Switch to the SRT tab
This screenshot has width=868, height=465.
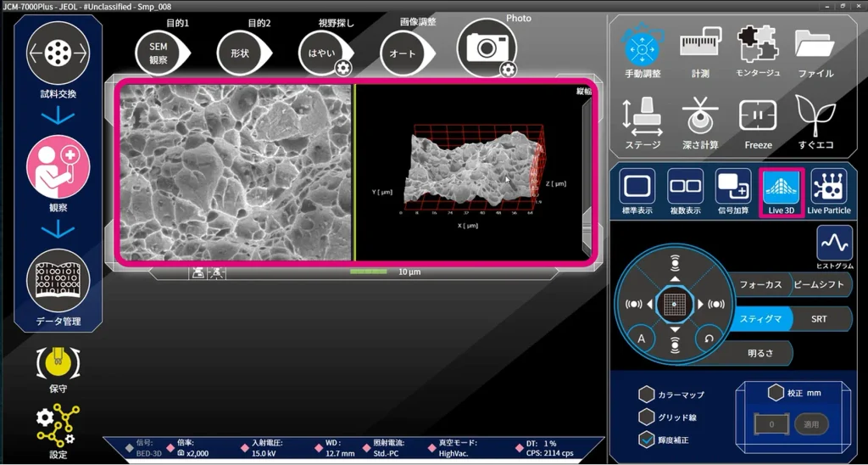[821, 319]
